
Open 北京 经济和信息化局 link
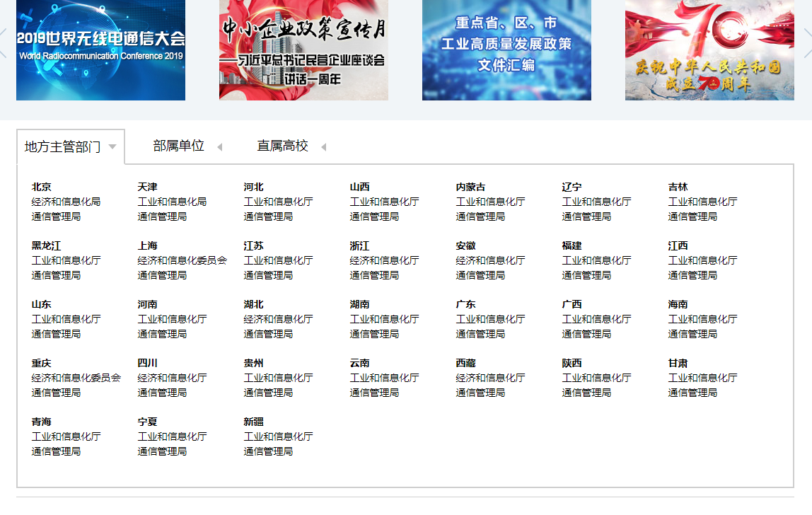pyautogui.click(x=66, y=202)
